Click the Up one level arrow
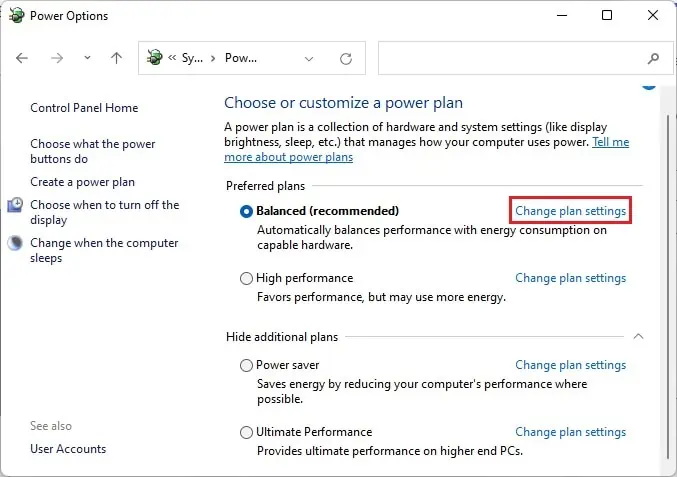 point(116,58)
